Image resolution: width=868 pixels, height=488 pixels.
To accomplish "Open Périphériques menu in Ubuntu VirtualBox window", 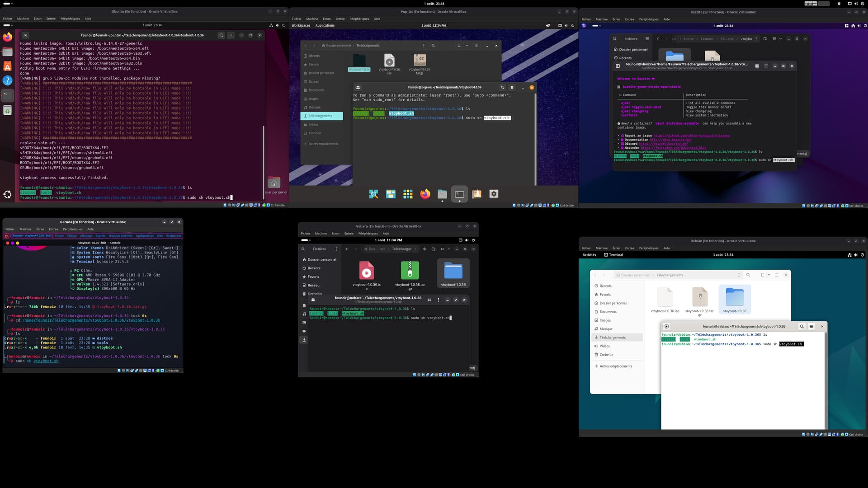I will 70,19.
